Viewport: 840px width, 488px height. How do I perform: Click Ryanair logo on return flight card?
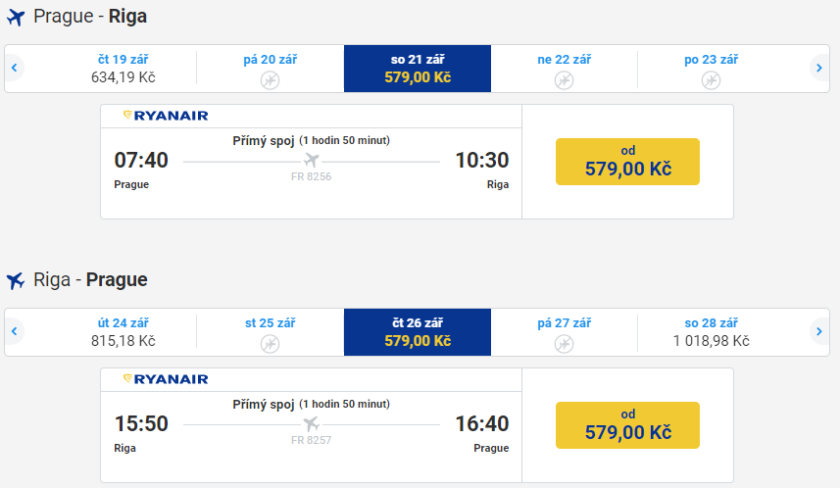[x=165, y=379]
